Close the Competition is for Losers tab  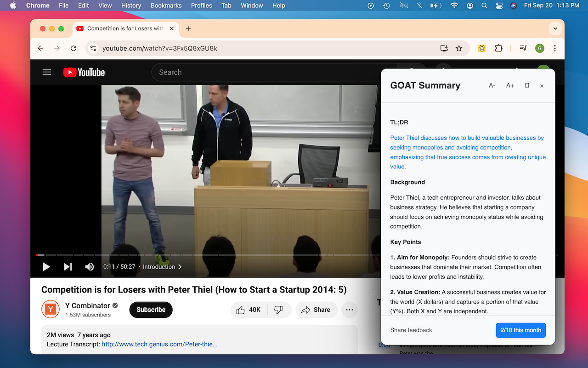pos(172,29)
